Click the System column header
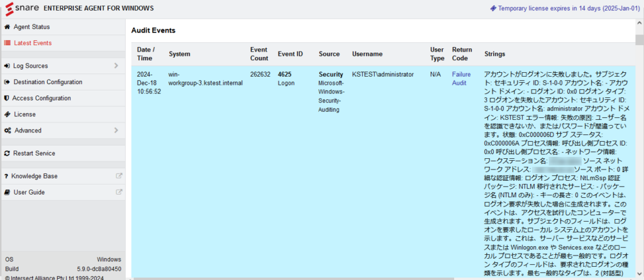Viewport: 644px width, 280px height. (179, 54)
